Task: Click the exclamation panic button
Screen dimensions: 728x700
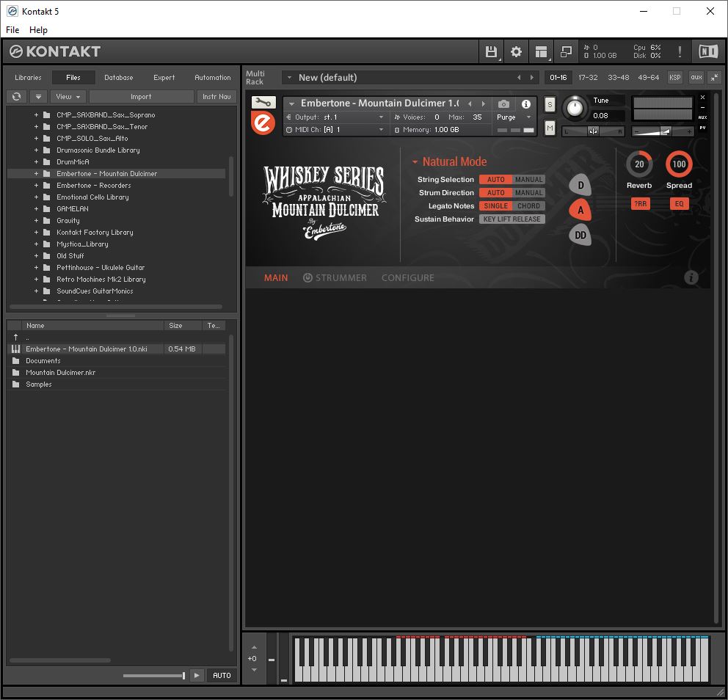Action: click(x=680, y=51)
